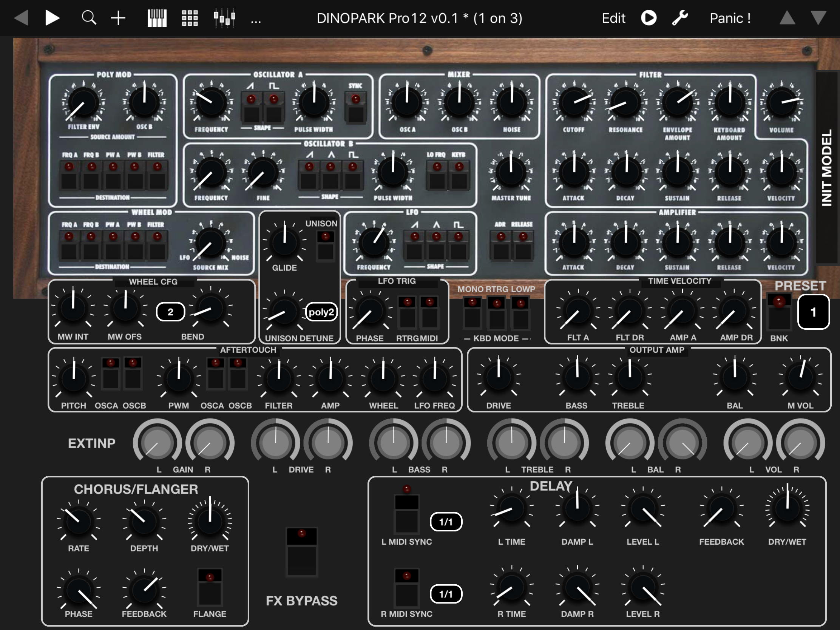Toggle the KBD MODE LOWP switch

[x=520, y=312]
